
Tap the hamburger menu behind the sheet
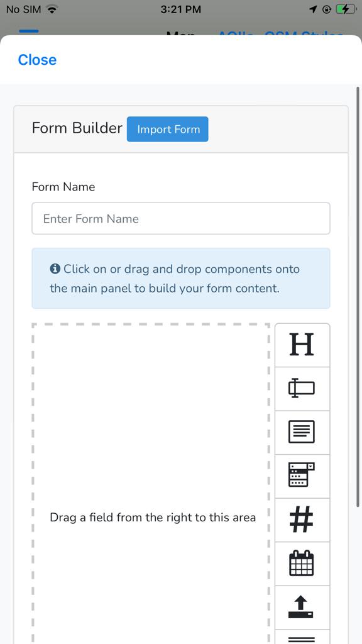(x=29, y=32)
